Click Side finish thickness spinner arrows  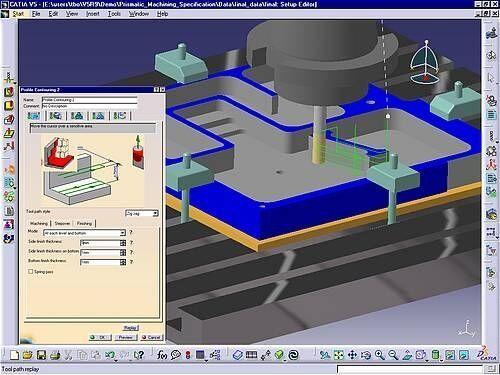click(123, 243)
